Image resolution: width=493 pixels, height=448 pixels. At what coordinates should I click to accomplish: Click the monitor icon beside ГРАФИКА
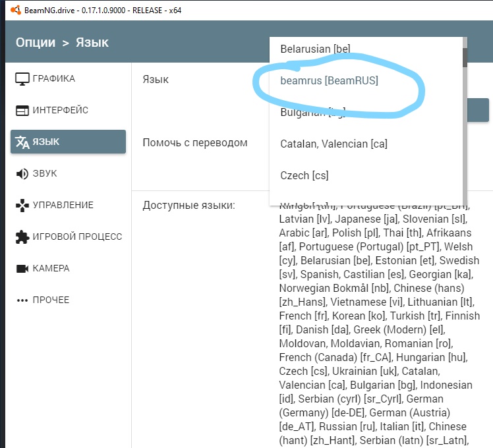point(22,79)
